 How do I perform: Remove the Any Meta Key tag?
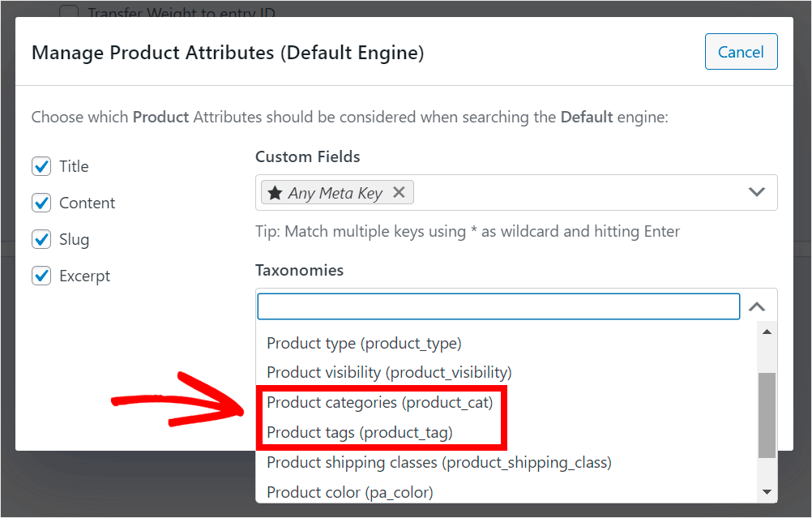398,192
